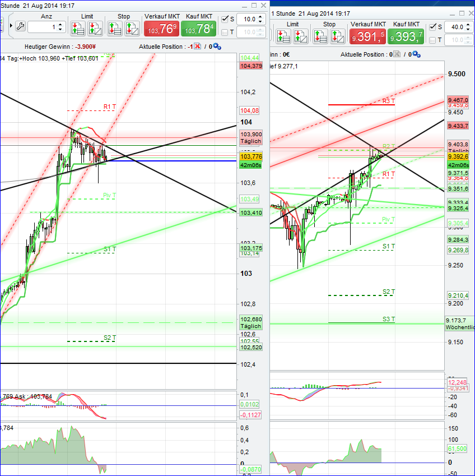The height and width of the screenshot is (476, 475).
Task: Click the blue gears position settings icon
Action: (217, 46)
